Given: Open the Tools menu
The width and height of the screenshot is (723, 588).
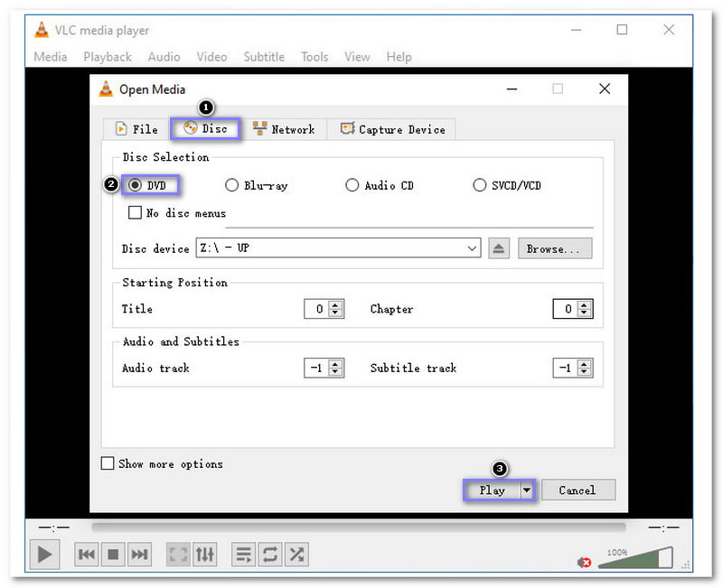Looking at the screenshot, I should (x=315, y=57).
